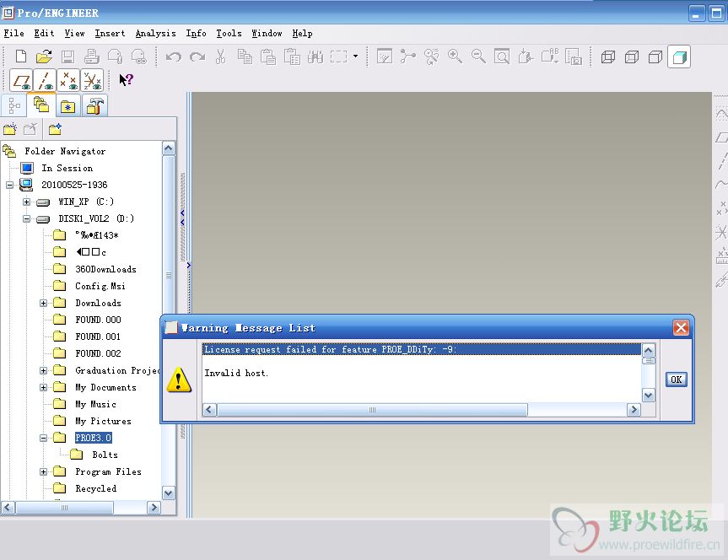
Task: Click the warning dialog horizontal scrollbar thumb
Action: (x=372, y=410)
